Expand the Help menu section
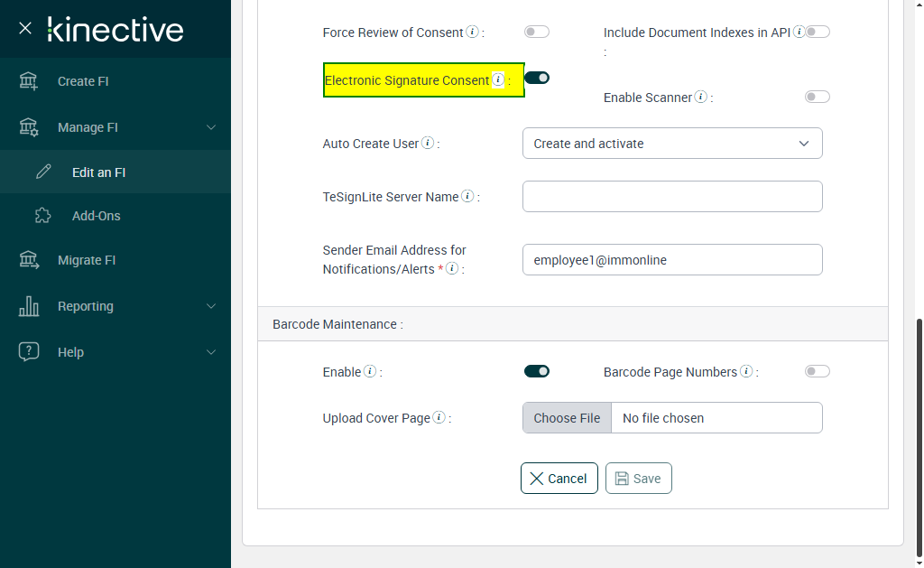This screenshot has height=568, width=924. pyautogui.click(x=115, y=352)
